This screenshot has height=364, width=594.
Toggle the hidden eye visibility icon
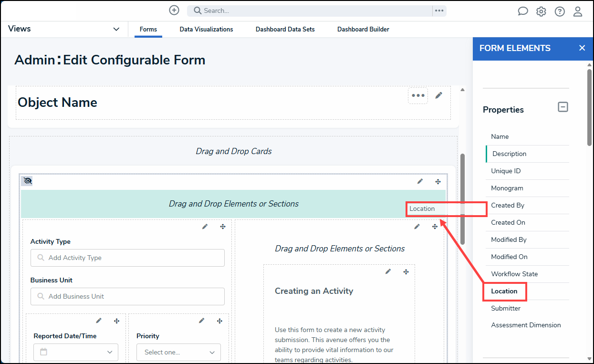click(x=27, y=181)
